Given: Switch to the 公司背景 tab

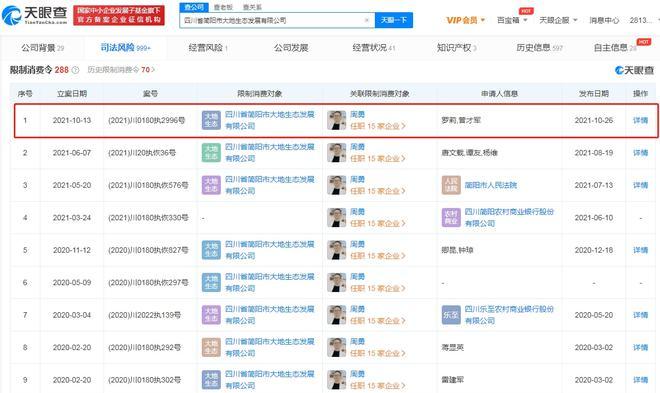Looking at the screenshot, I should click(x=43, y=48).
